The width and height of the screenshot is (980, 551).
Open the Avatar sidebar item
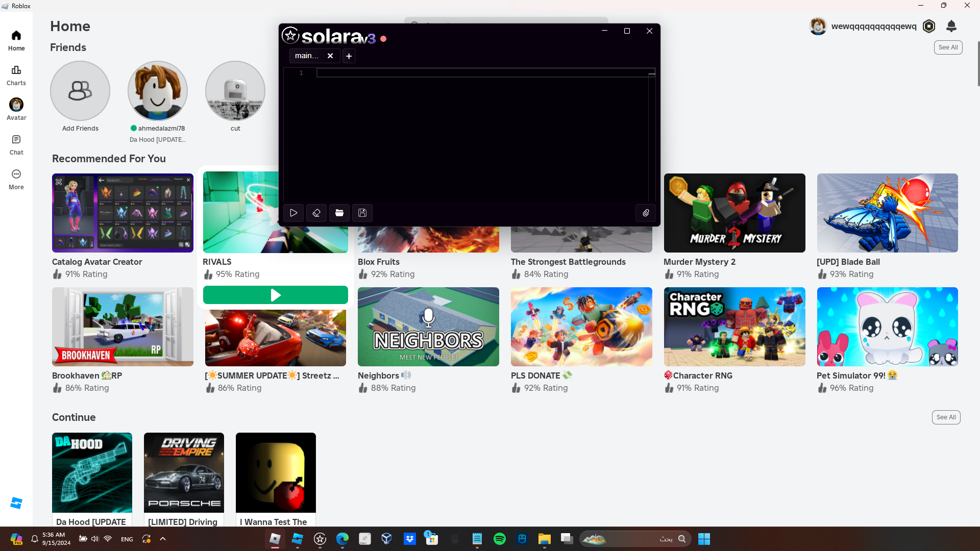(x=16, y=110)
